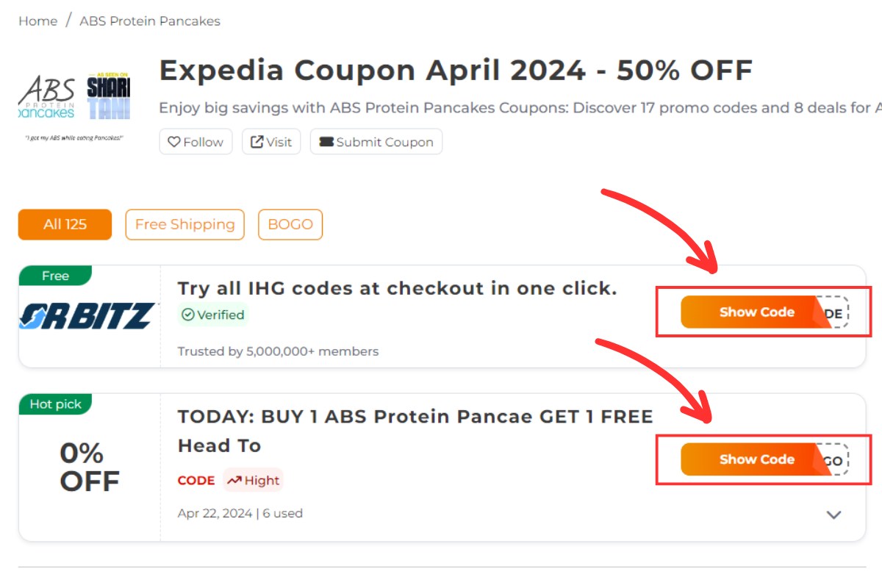Select the All 125 filter pill
Screen dimensions: 882x588
point(65,224)
